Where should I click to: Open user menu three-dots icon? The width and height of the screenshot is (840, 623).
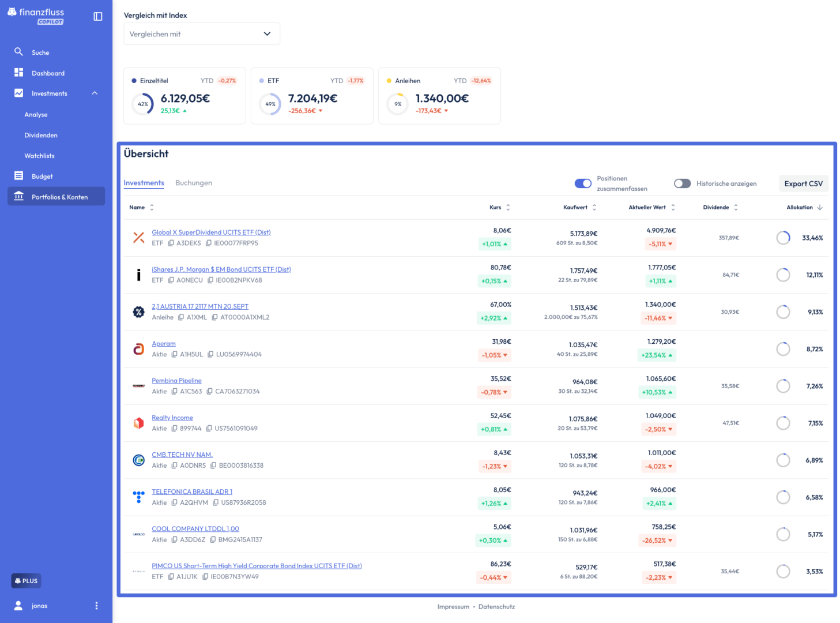point(96,606)
